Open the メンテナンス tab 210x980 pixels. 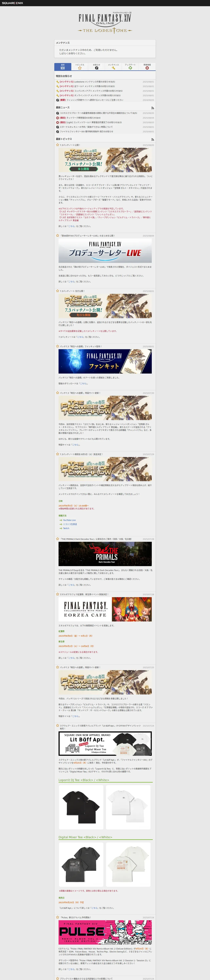coord(113,67)
